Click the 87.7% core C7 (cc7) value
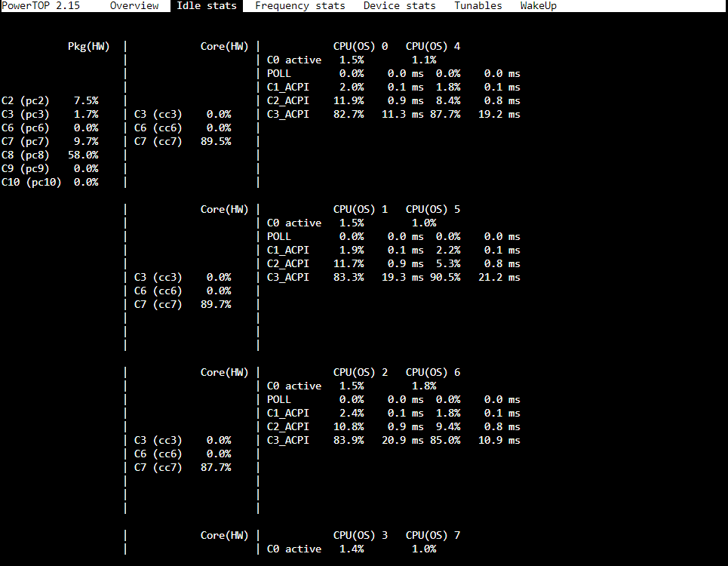 click(x=216, y=468)
